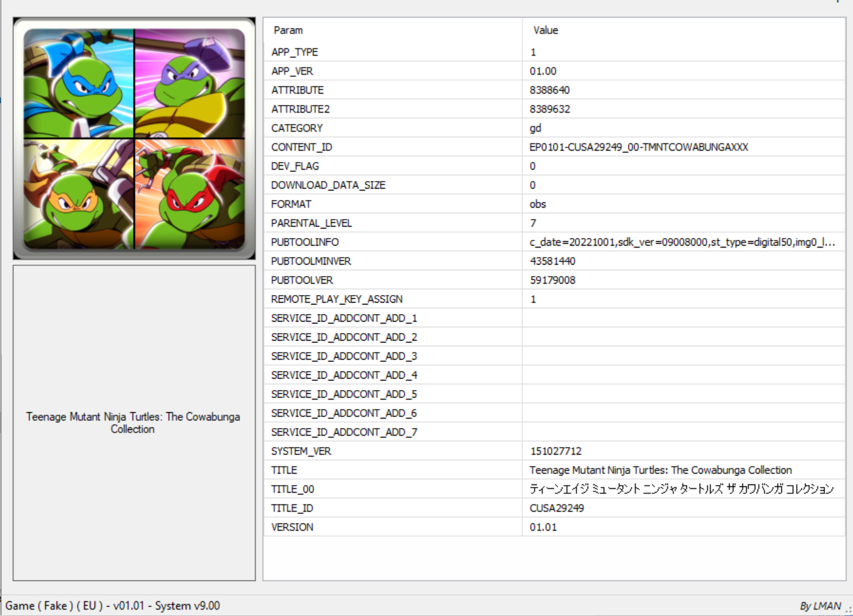Click the turtles game cover thumbnail

[x=134, y=139]
